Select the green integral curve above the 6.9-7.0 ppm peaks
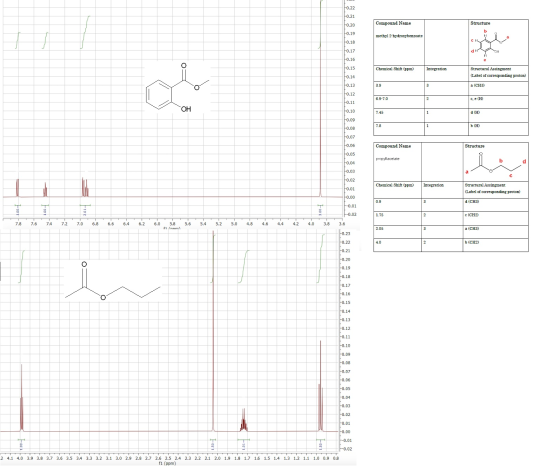This screenshot has height=469, width=560. coord(85,32)
